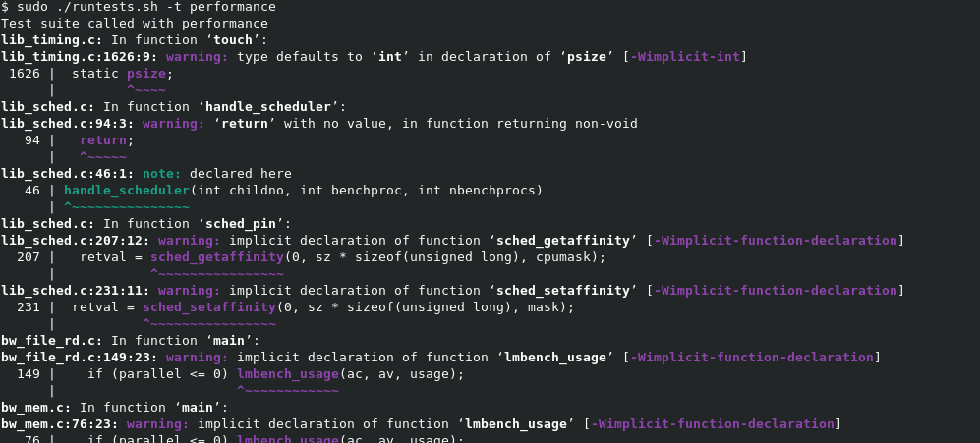Click the green 'note:' label
This screenshot has height=443, width=980.
162,174
